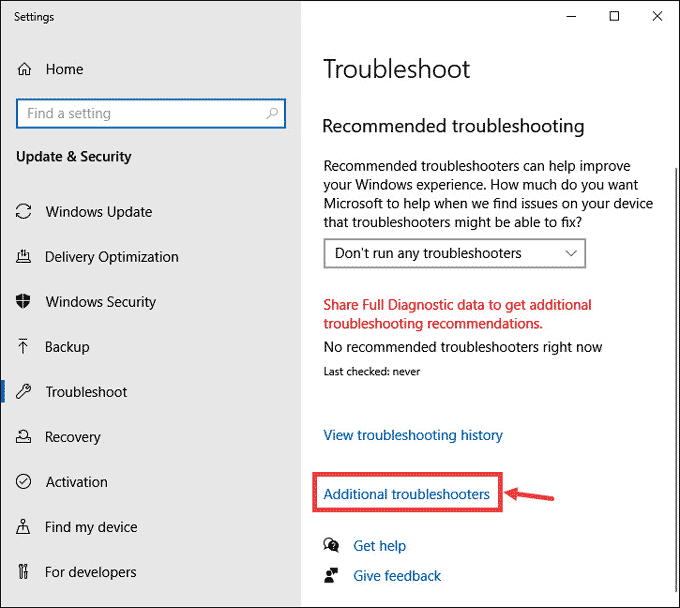Open View troubleshooting history link

coord(413,435)
